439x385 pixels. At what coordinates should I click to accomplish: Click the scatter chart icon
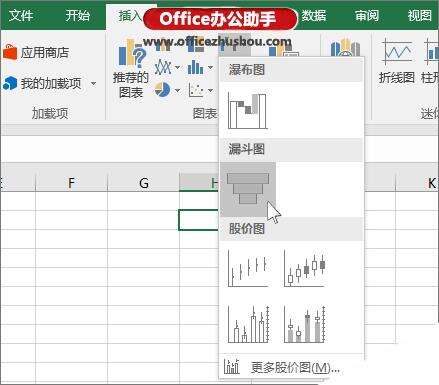(195, 90)
